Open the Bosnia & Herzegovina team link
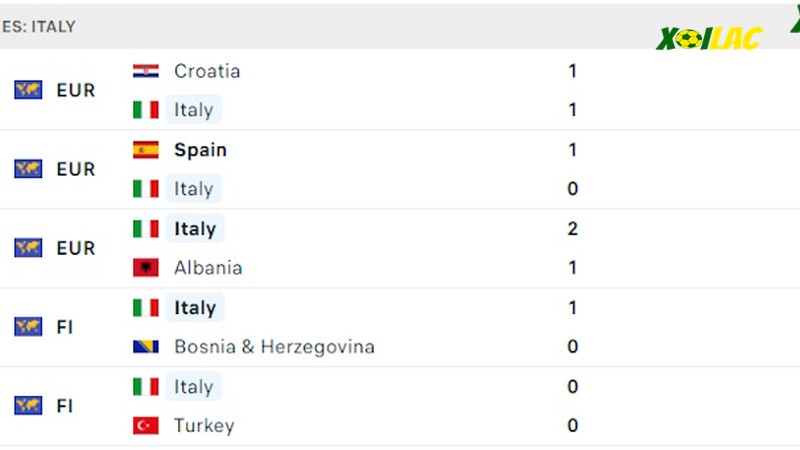 coord(274,347)
